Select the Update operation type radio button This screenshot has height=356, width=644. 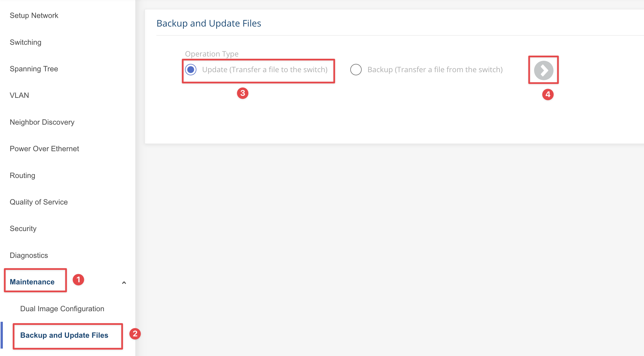[x=191, y=70]
